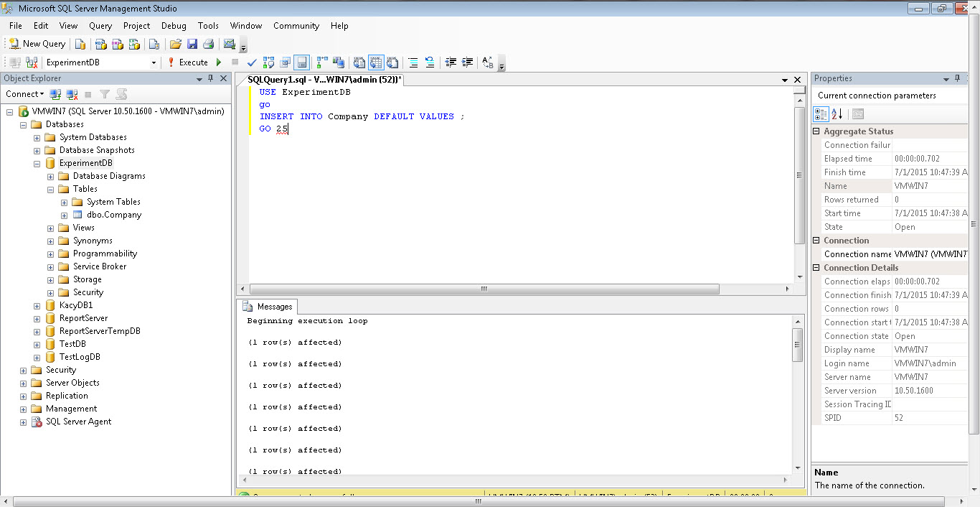
Task: Save the query with floppy disk icon
Action: 192,44
